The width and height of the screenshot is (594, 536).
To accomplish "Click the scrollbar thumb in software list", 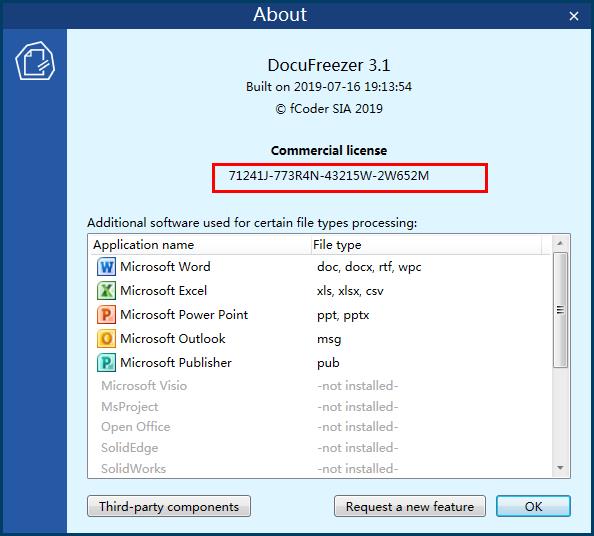I will pyautogui.click(x=560, y=309).
